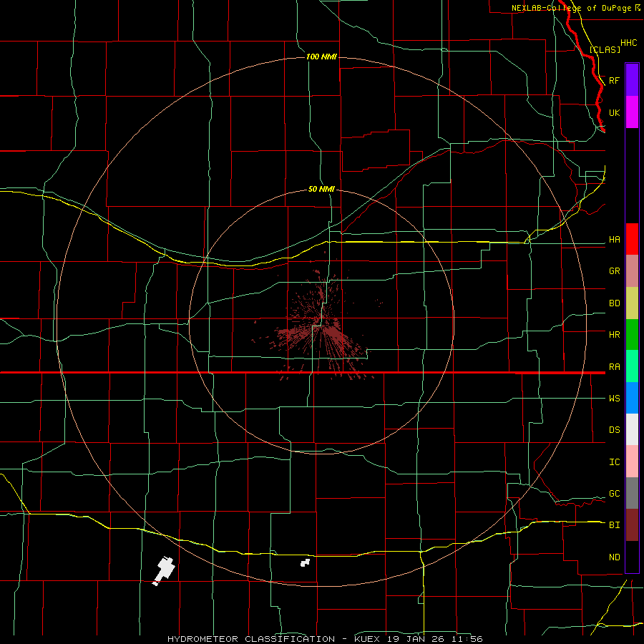Click the BI legend label

615,525
